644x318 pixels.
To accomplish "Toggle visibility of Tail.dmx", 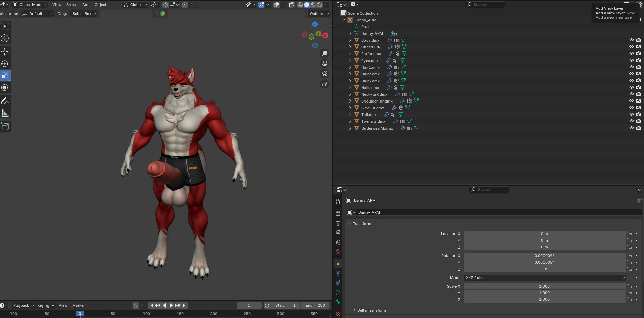I will click(631, 114).
